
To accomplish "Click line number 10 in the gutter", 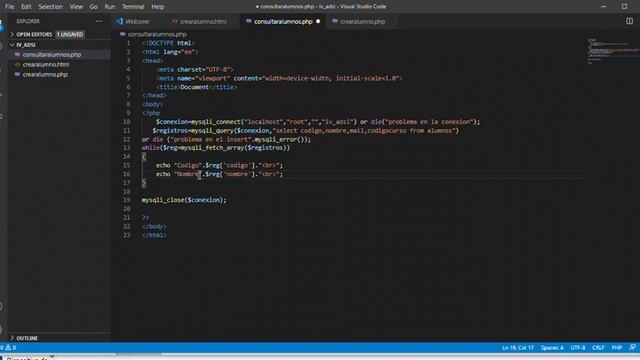I will click(127, 122).
